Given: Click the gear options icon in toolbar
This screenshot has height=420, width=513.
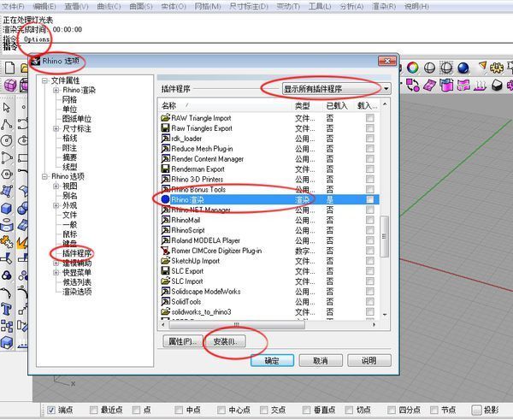Looking at the screenshot, I should pos(496,68).
